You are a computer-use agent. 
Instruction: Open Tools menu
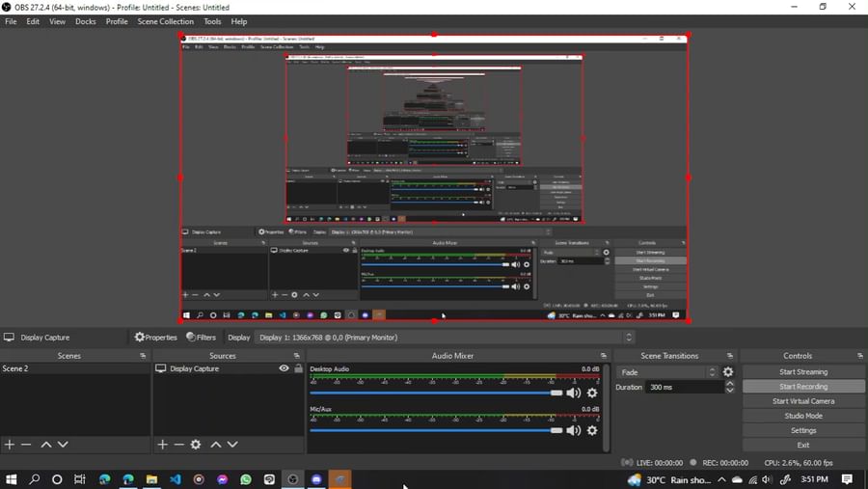(212, 21)
